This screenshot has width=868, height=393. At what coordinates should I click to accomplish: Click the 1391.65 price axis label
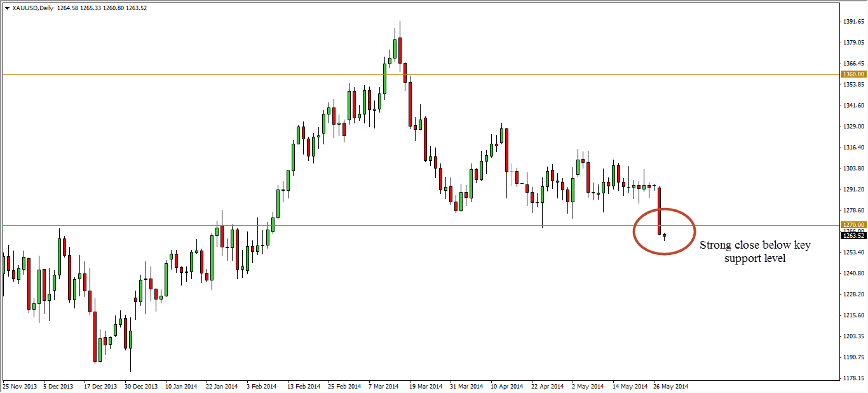click(853, 21)
